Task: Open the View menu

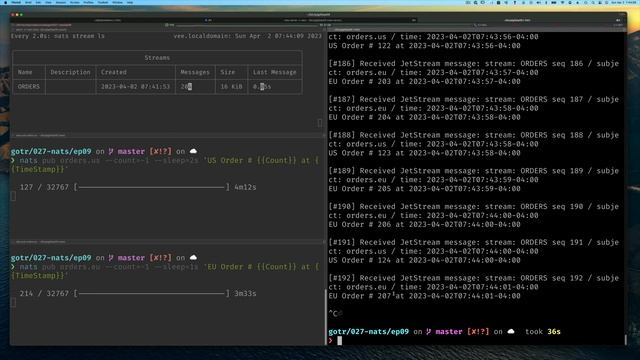Action: (x=48, y=2)
